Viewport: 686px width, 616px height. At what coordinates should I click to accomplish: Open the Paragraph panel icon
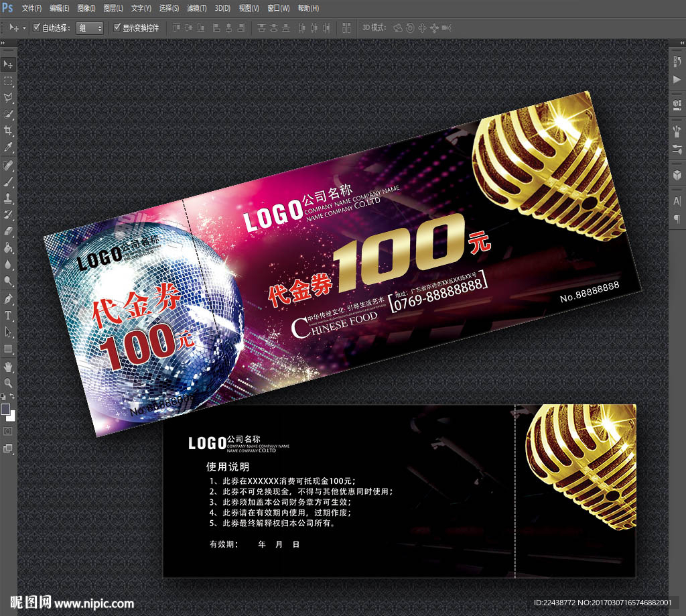coord(677,219)
